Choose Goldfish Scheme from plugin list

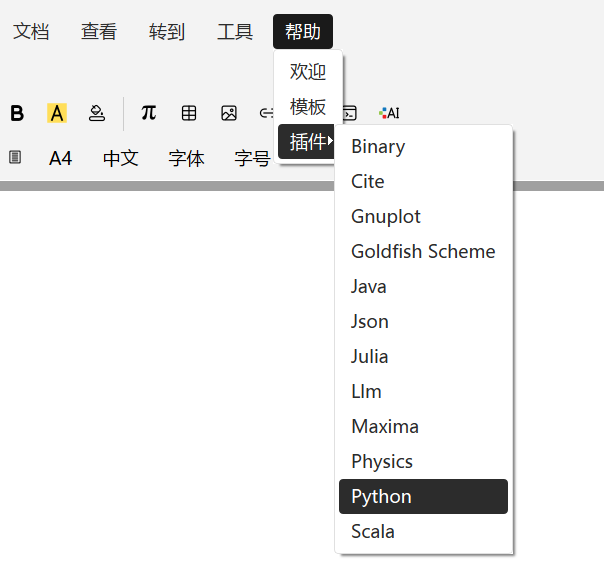[x=423, y=252]
